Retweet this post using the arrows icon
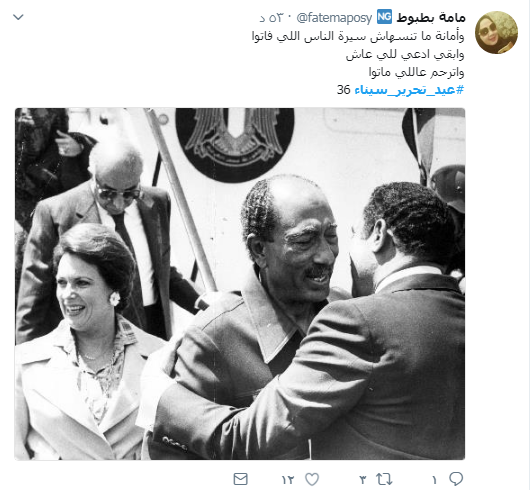 (x=384, y=479)
